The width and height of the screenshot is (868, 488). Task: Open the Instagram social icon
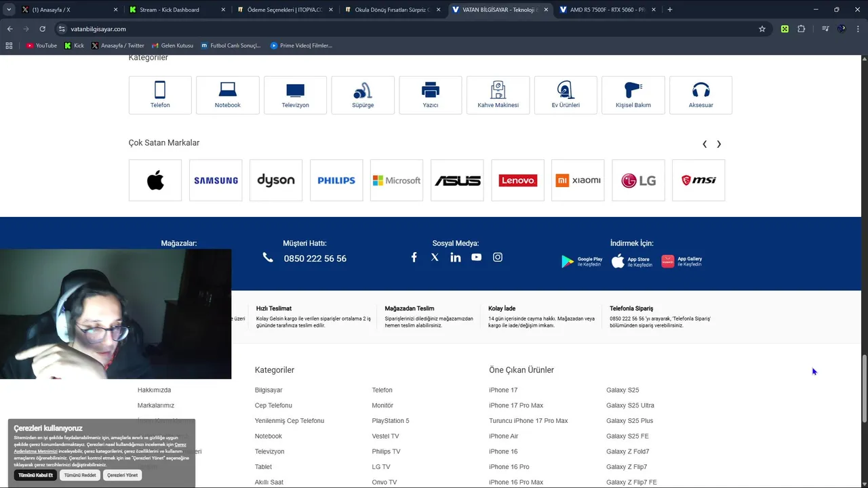coord(498,258)
